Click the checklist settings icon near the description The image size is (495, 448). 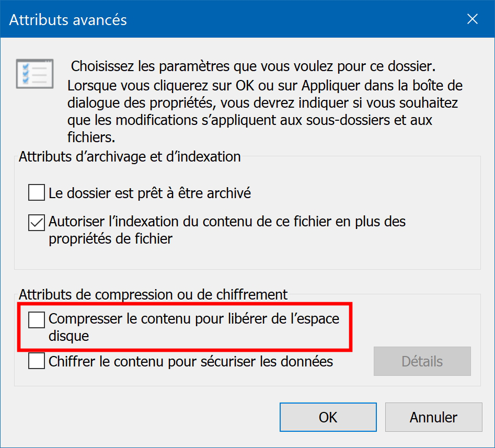tap(34, 74)
